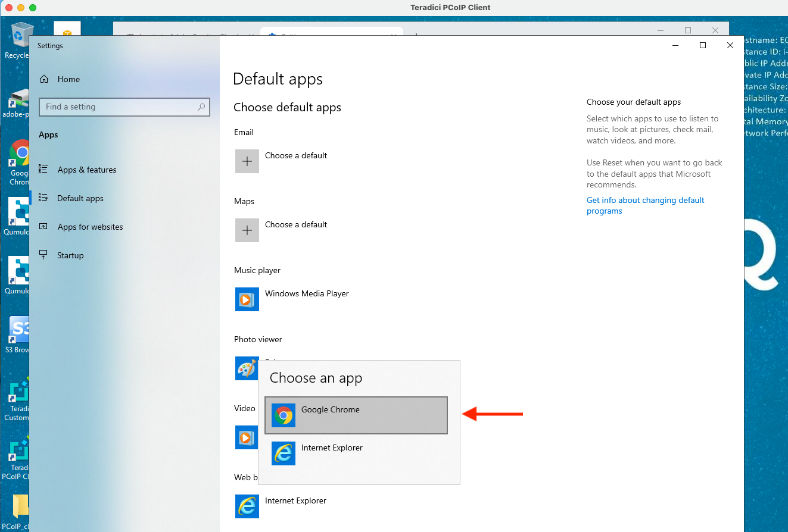788x532 pixels.
Task: Maximize the background Chrome window
Action: pyautogui.click(x=688, y=30)
